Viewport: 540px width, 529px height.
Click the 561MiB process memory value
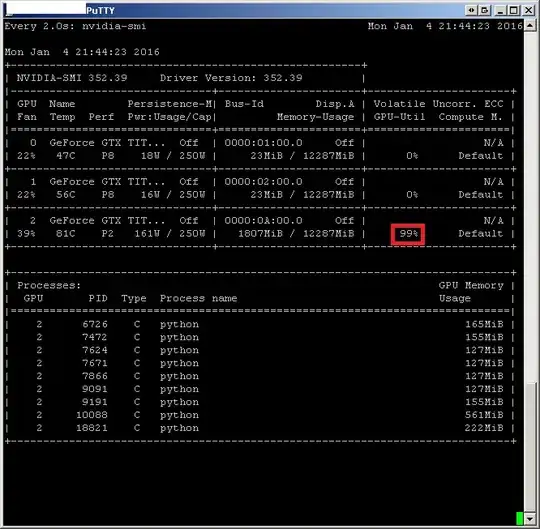point(484,415)
